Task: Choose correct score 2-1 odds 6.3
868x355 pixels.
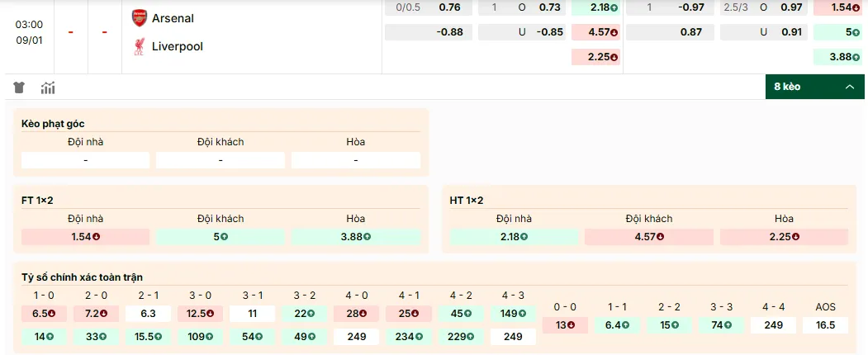Action: [x=149, y=314]
